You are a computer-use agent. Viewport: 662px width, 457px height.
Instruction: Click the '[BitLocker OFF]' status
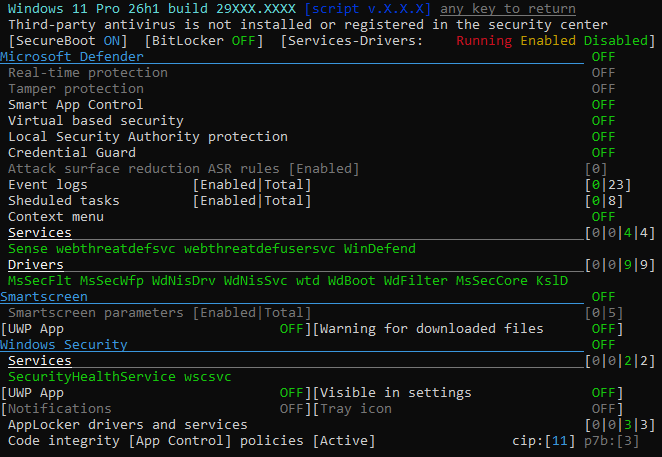tap(203, 41)
